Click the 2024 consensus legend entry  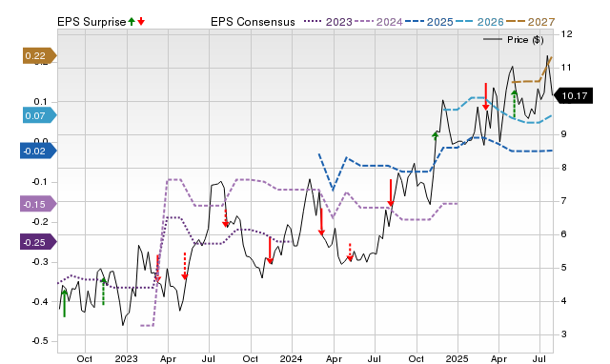(x=378, y=22)
